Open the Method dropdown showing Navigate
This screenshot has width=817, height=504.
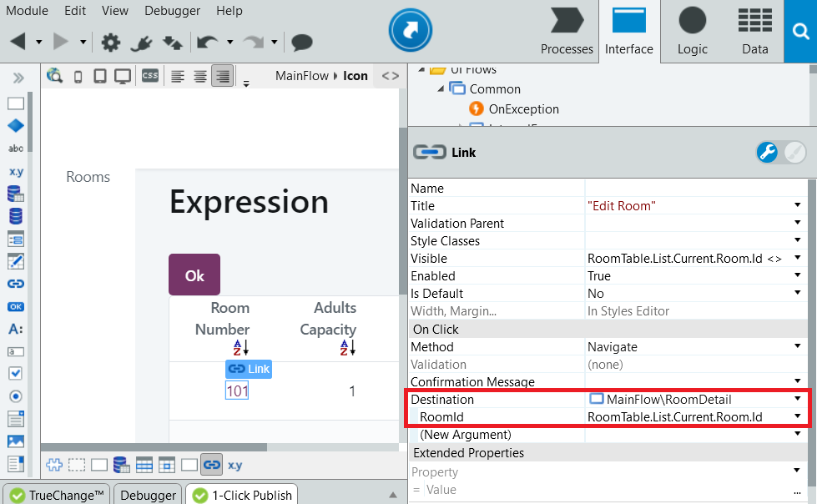[796, 346]
